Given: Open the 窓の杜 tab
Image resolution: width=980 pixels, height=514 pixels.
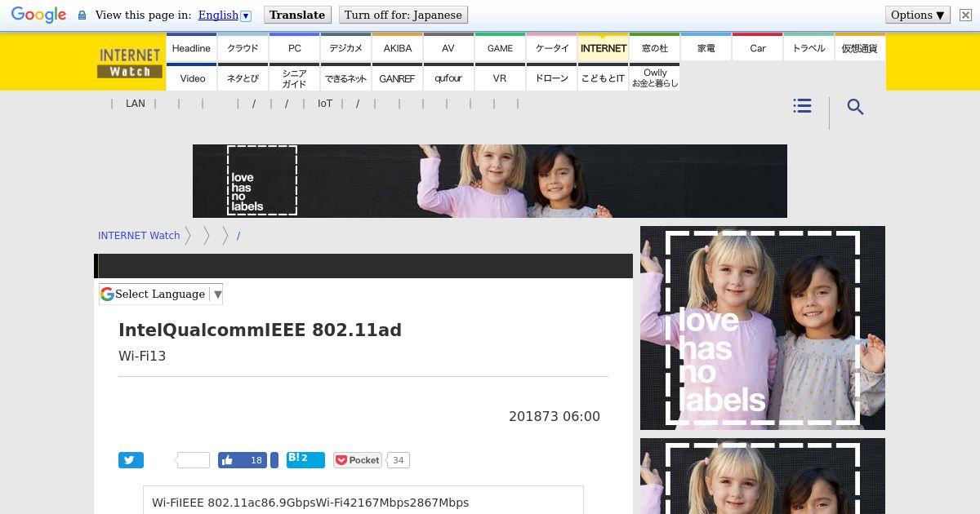Looking at the screenshot, I should (655, 48).
